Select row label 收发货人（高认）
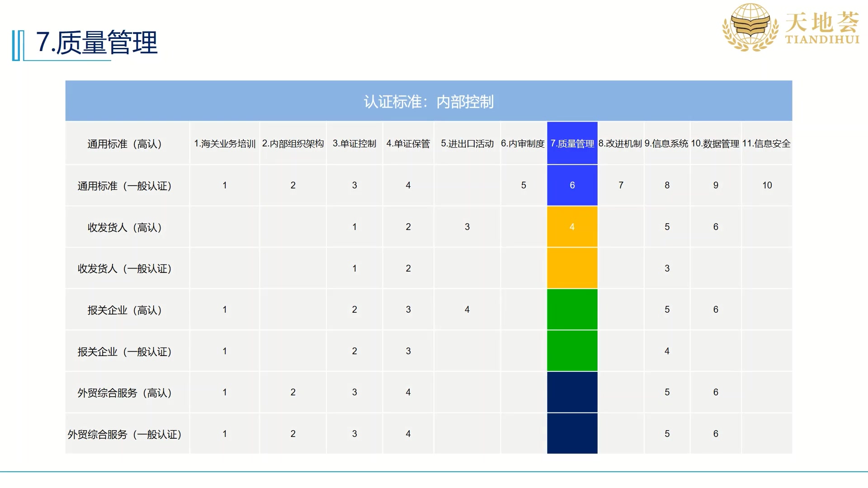The height and width of the screenshot is (488, 868). coord(124,227)
